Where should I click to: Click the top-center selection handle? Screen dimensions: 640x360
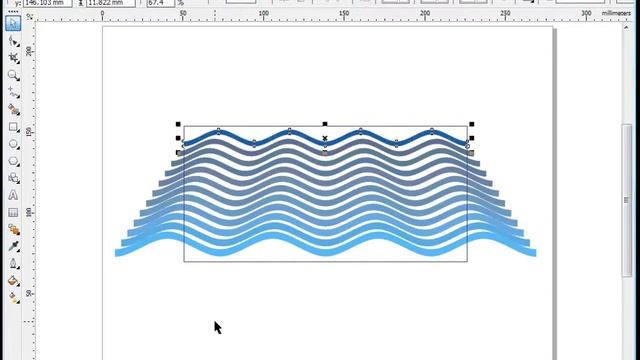[x=325, y=124]
